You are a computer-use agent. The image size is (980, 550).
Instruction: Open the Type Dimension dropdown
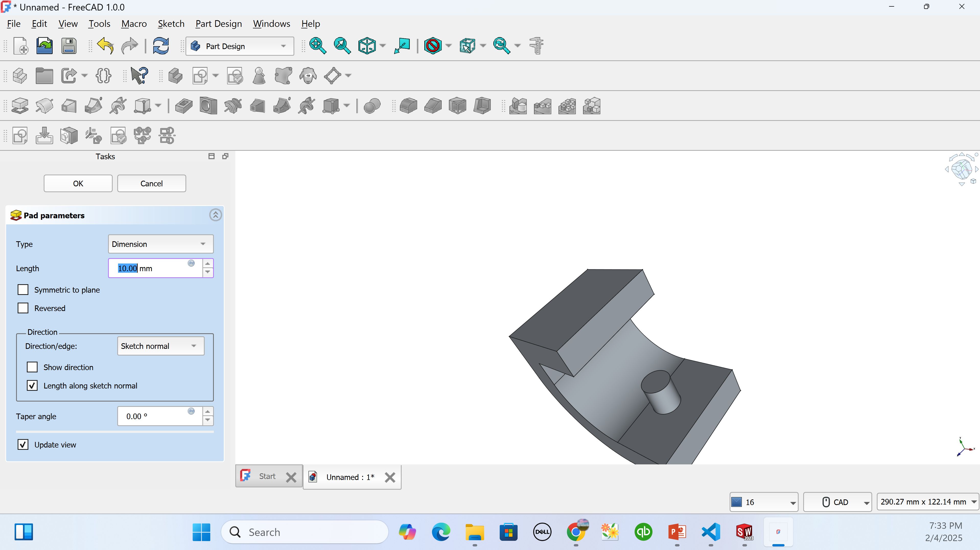pos(161,244)
